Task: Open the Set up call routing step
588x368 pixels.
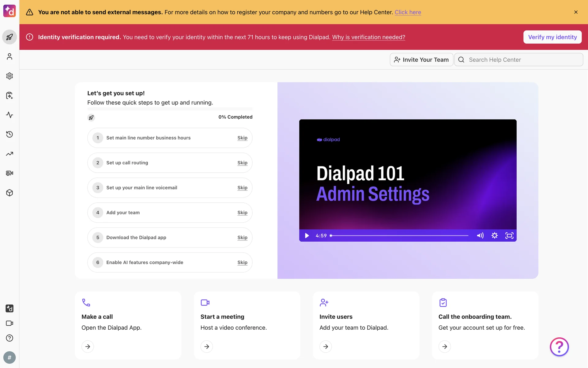Action: (127, 163)
